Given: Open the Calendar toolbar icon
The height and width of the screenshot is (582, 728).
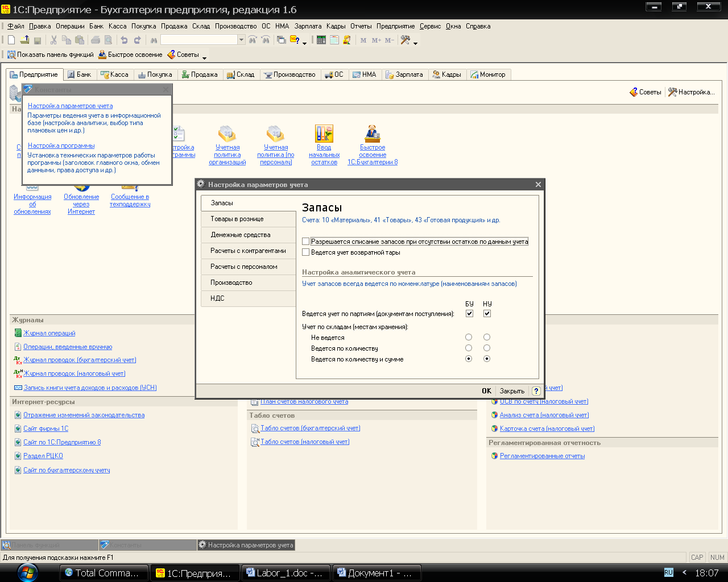Looking at the screenshot, I should pyautogui.click(x=334, y=40).
